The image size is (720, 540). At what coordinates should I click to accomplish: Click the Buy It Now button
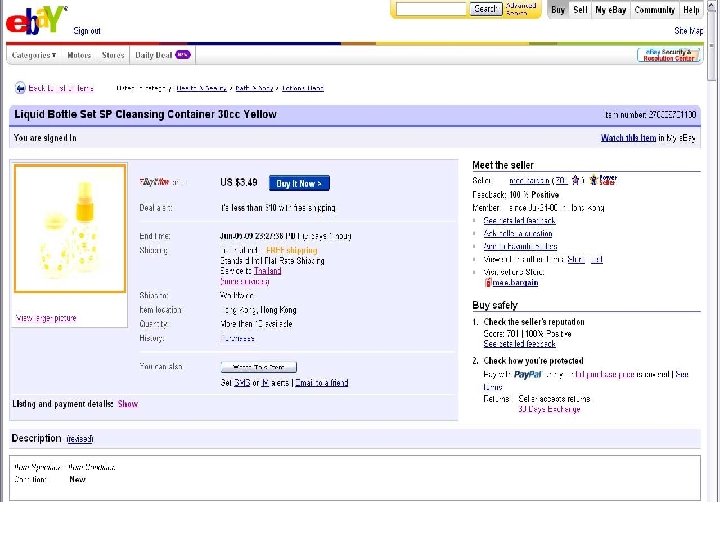coord(299,183)
